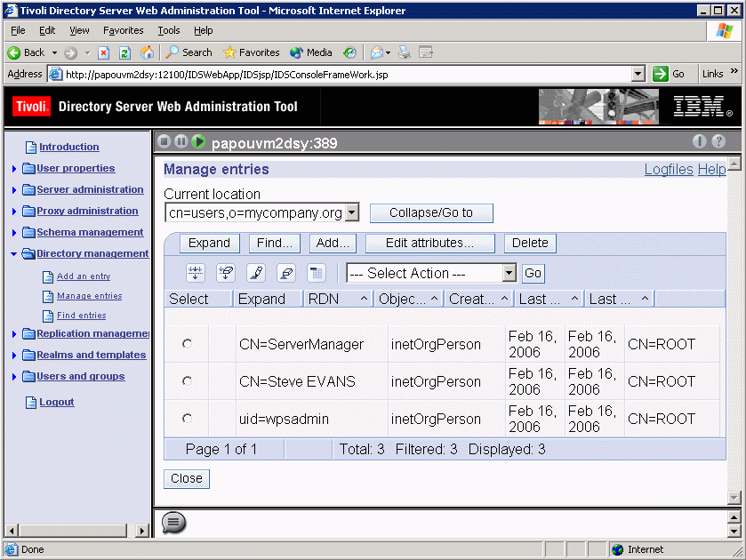Viewport: 746px width, 560px height.
Task: Select the CN=ServerManager radio button
Action: click(x=187, y=344)
